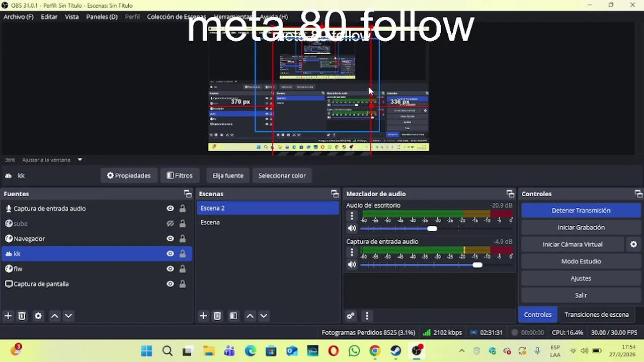Select the Escena 2 scene
The width and height of the screenshot is (644, 362).
pyautogui.click(x=268, y=208)
